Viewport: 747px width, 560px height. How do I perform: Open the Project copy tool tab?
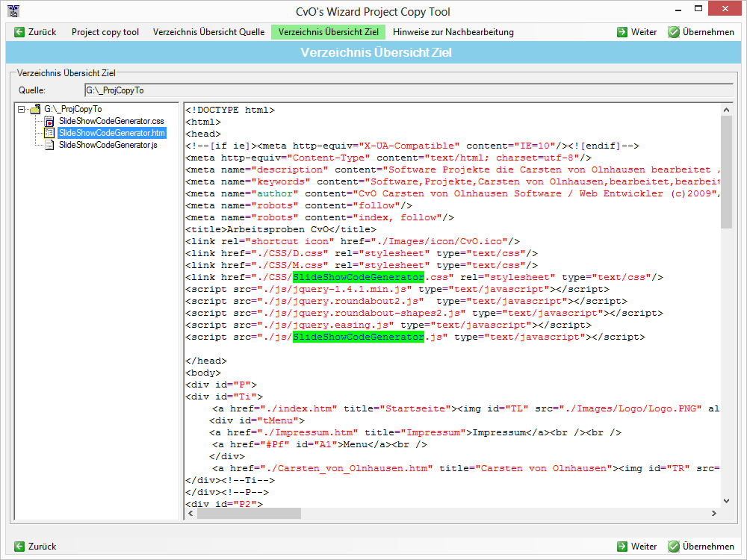[105, 32]
